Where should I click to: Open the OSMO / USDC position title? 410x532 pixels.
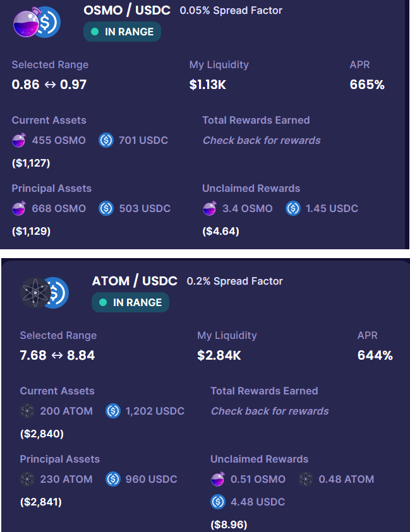127,10
